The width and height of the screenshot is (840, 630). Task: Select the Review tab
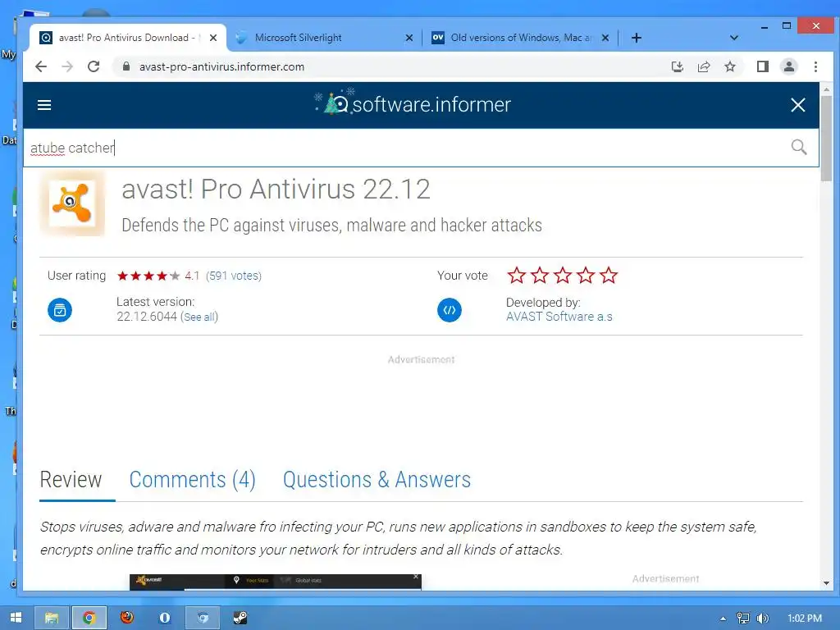tap(71, 479)
